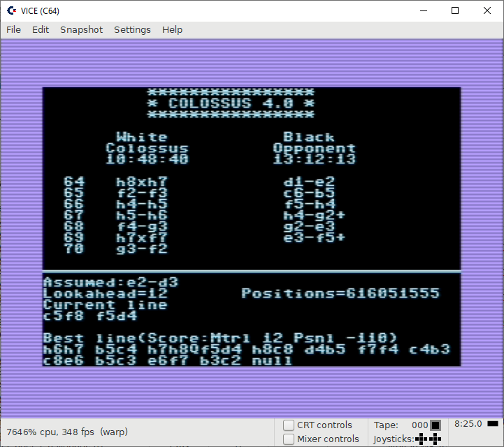This screenshot has width=504, height=447.
Task: Click the VICE application icon in title bar
Action: pos(12,10)
